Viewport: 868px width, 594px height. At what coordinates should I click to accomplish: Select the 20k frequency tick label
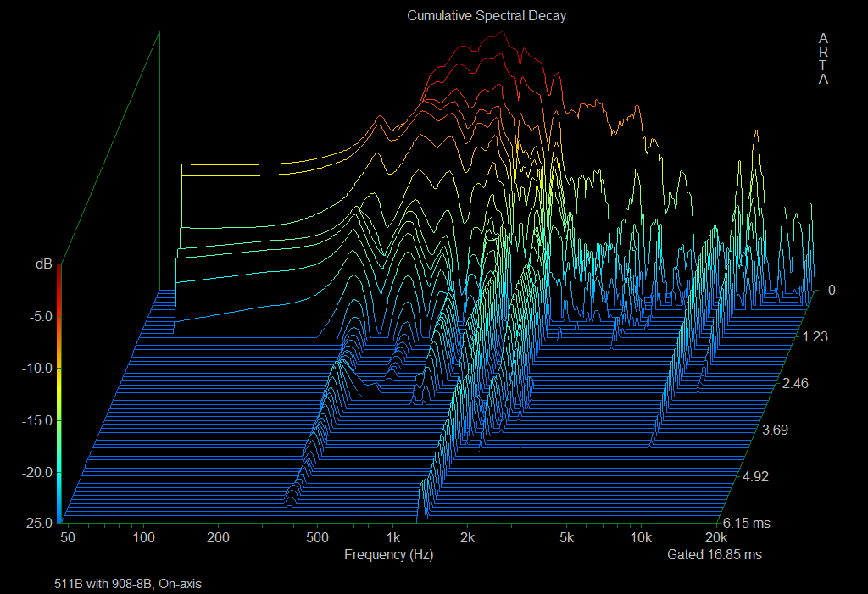(716, 538)
